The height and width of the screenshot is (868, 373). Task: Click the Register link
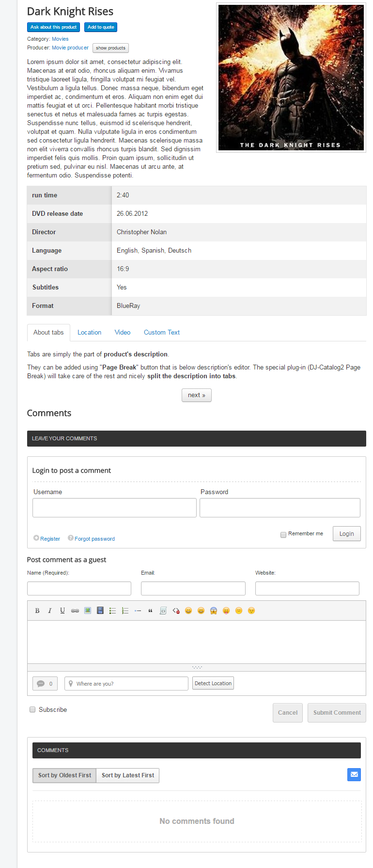tap(50, 539)
